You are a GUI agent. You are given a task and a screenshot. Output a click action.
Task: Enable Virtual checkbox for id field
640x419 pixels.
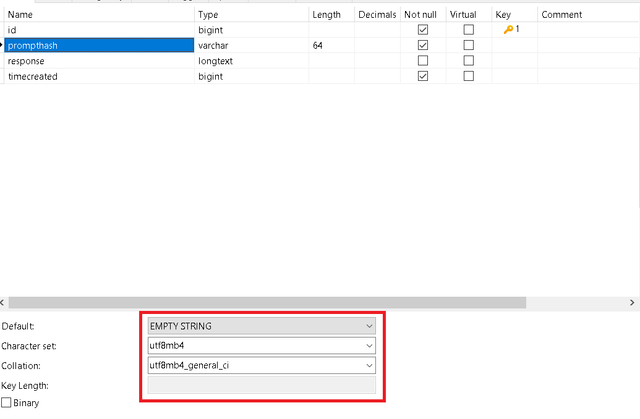(469, 30)
